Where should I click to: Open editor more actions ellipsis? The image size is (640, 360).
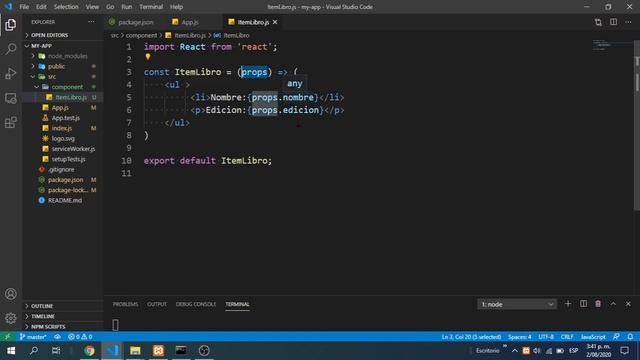tap(628, 22)
